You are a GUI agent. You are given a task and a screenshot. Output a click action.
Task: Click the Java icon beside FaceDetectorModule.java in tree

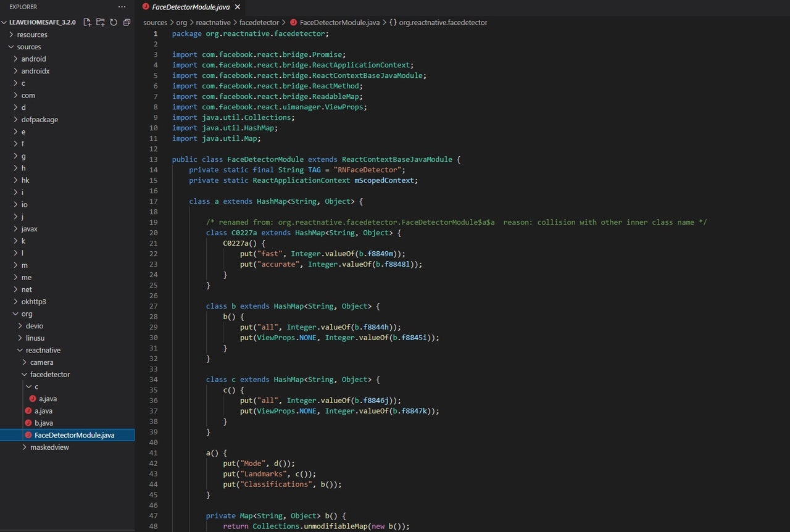(x=28, y=435)
